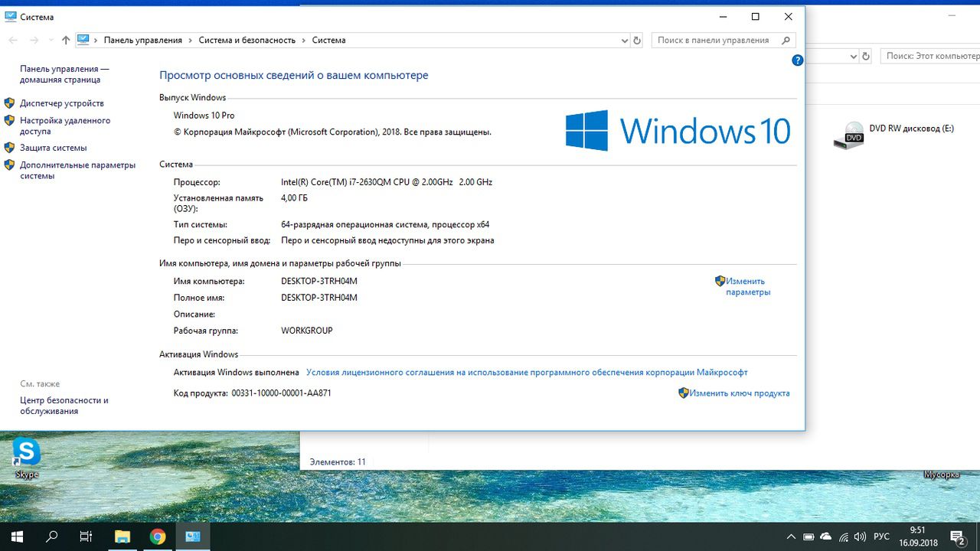
Task: Click Изменить ключ продукта link
Action: pos(739,393)
